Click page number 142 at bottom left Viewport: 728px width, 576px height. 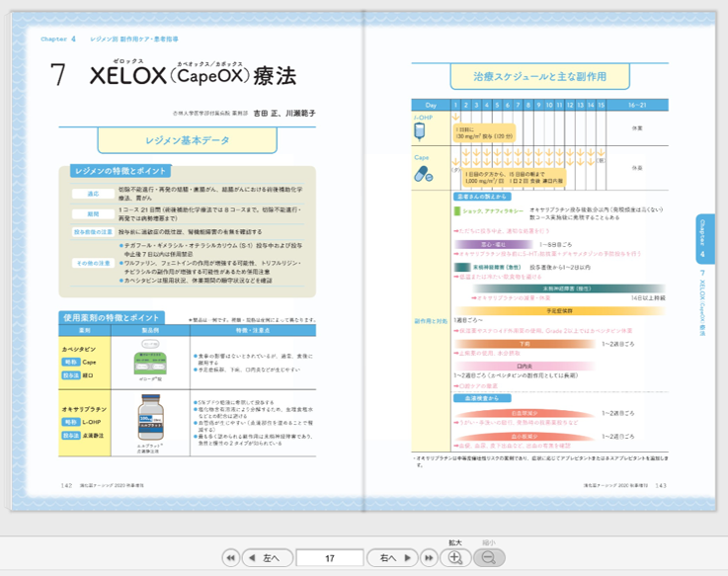pyautogui.click(x=66, y=485)
